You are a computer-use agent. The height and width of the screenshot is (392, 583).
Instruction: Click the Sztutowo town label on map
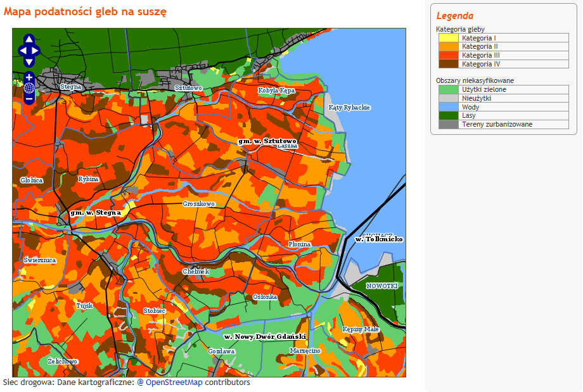pyautogui.click(x=188, y=88)
